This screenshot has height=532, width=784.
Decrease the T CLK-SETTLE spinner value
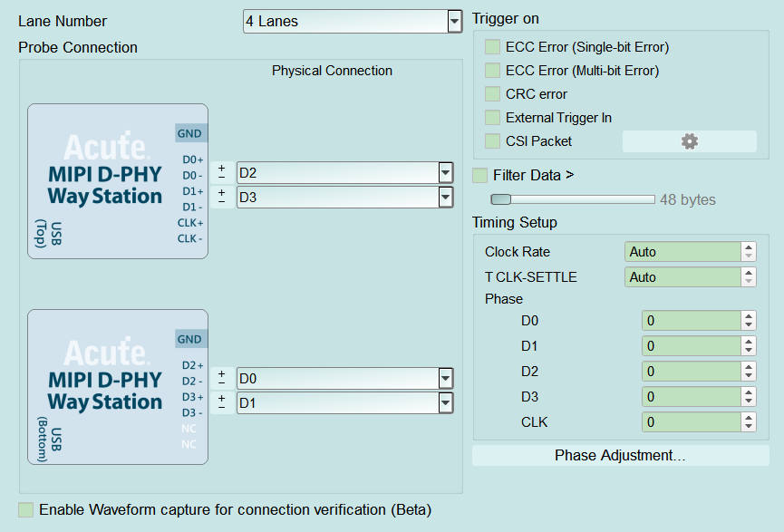click(749, 282)
